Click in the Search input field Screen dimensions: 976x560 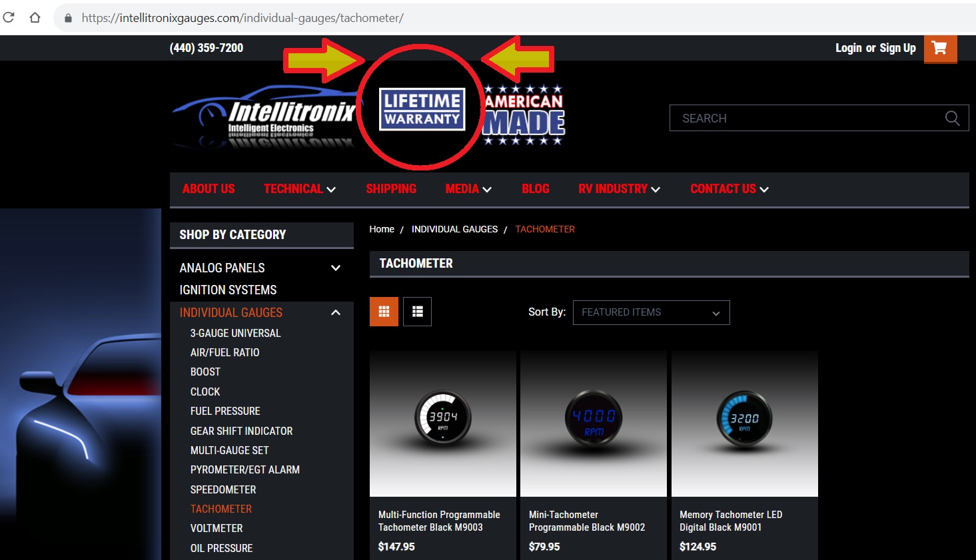point(806,119)
